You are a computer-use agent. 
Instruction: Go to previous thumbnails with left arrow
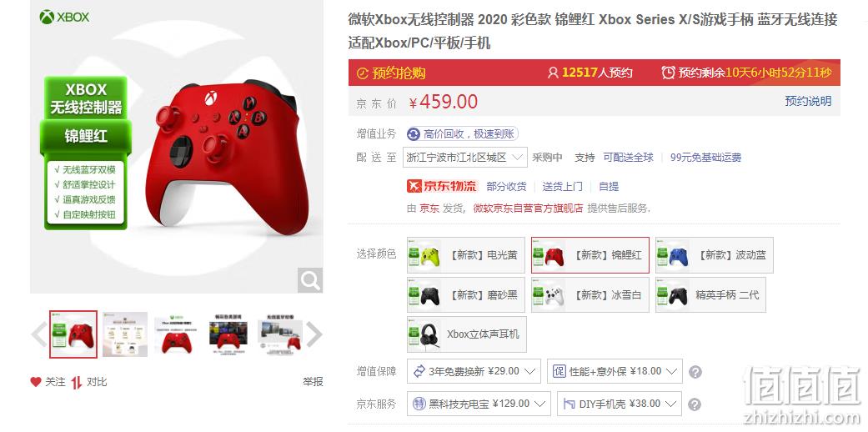tap(38, 334)
